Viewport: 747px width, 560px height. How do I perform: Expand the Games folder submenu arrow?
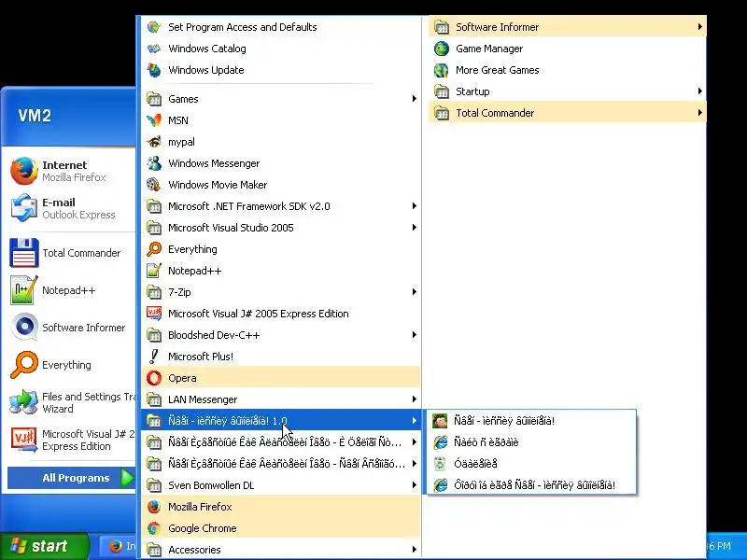[414, 99]
